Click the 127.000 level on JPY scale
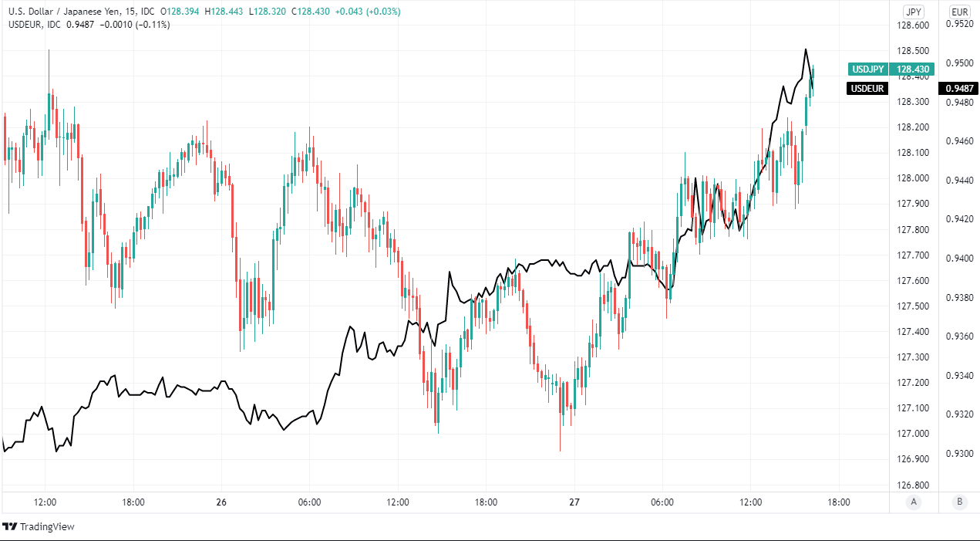This screenshot has height=541, width=980. pos(914,434)
